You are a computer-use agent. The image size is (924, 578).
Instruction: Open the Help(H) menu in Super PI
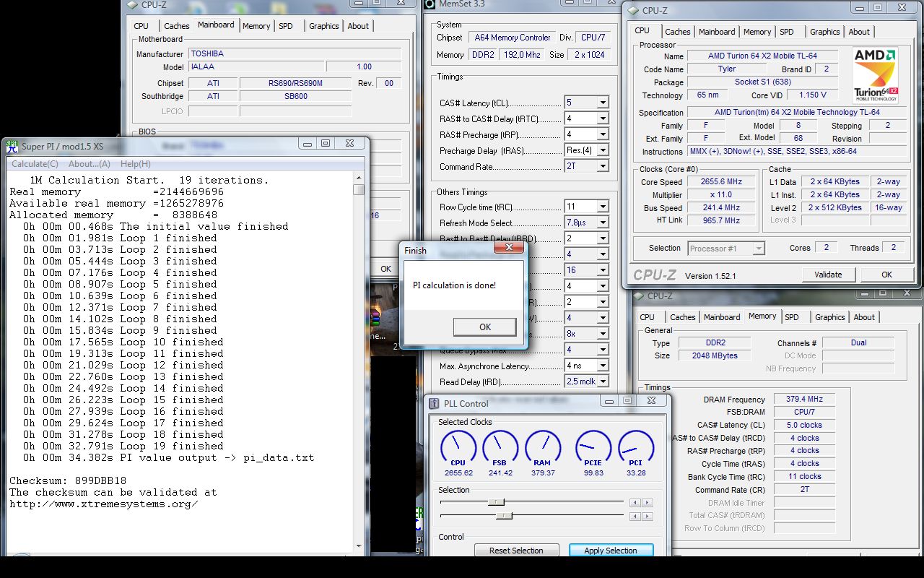(x=136, y=164)
